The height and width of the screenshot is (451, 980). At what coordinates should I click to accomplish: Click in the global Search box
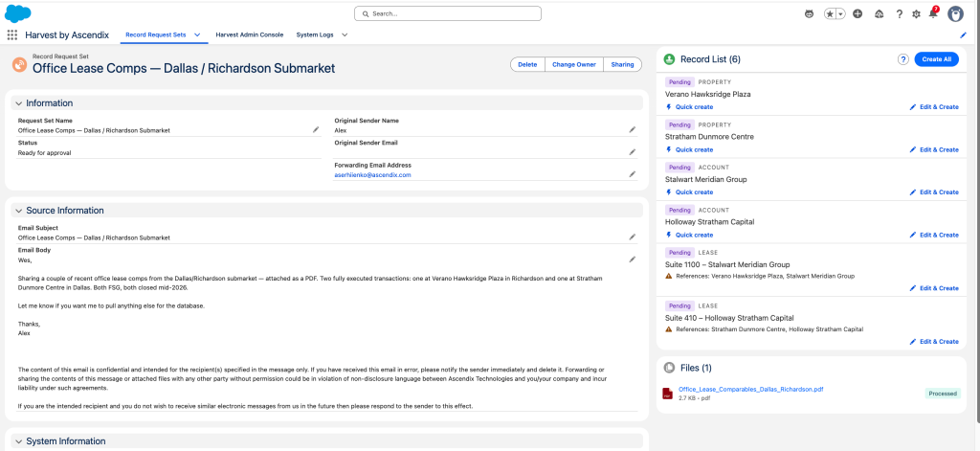(448, 13)
